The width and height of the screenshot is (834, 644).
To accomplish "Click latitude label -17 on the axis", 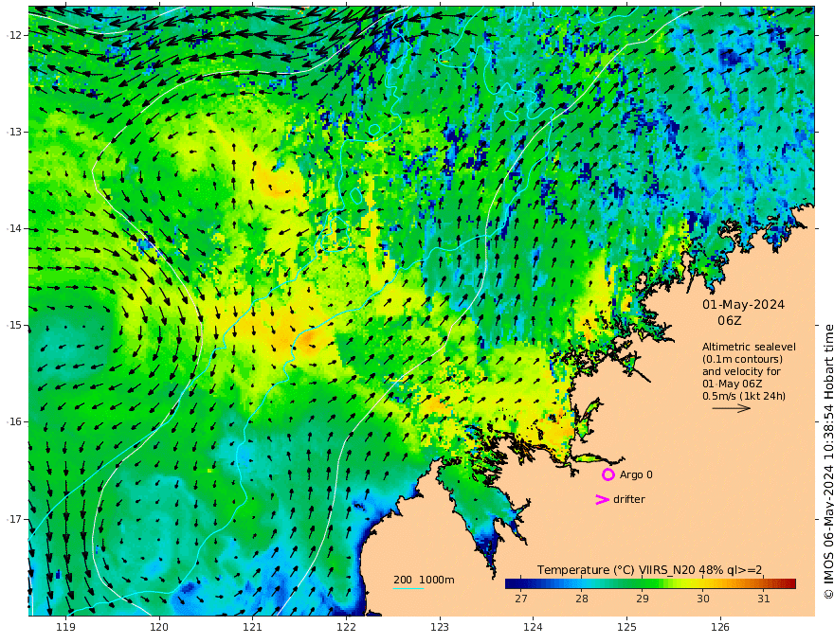I will 14,519.
